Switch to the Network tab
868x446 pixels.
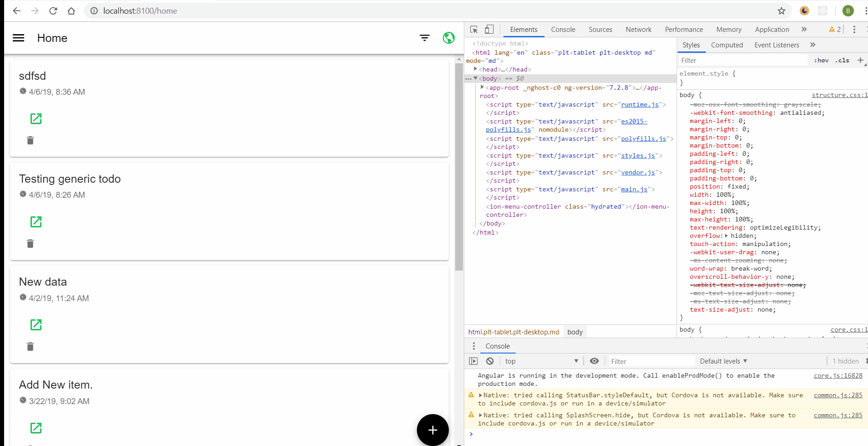click(x=638, y=30)
